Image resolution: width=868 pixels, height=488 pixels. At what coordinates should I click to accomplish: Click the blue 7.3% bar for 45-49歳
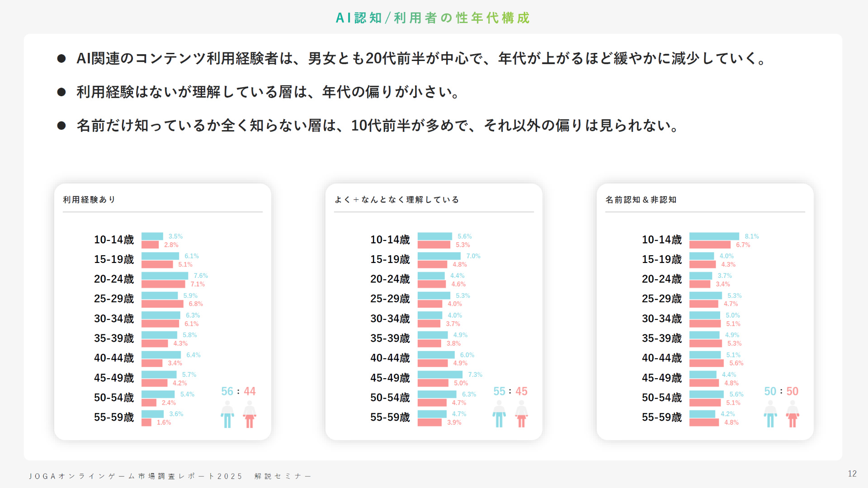click(x=440, y=375)
